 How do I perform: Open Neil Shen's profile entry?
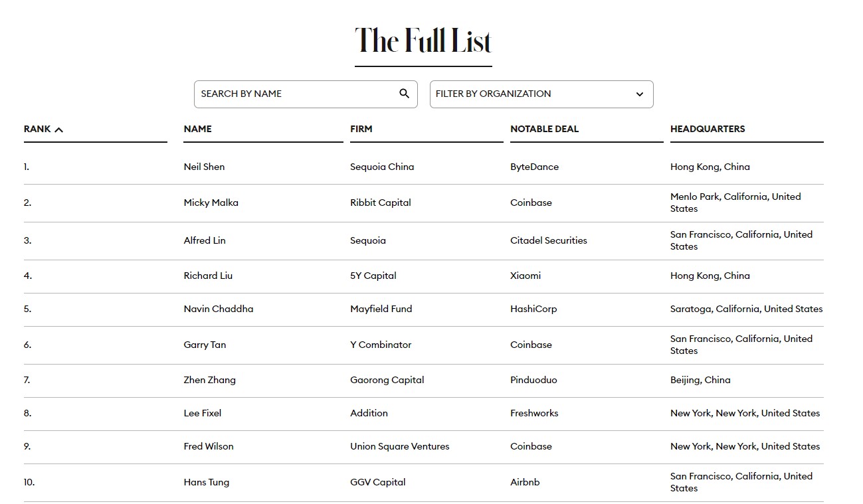204,167
